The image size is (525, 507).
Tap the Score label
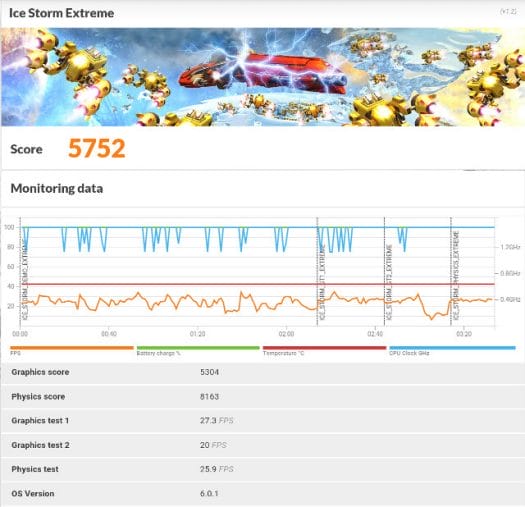tap(26, 149)
